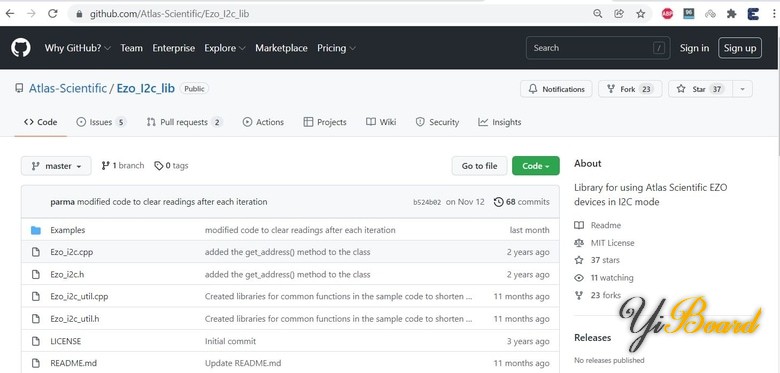Click the 37 stars link in About

point(605,260)
